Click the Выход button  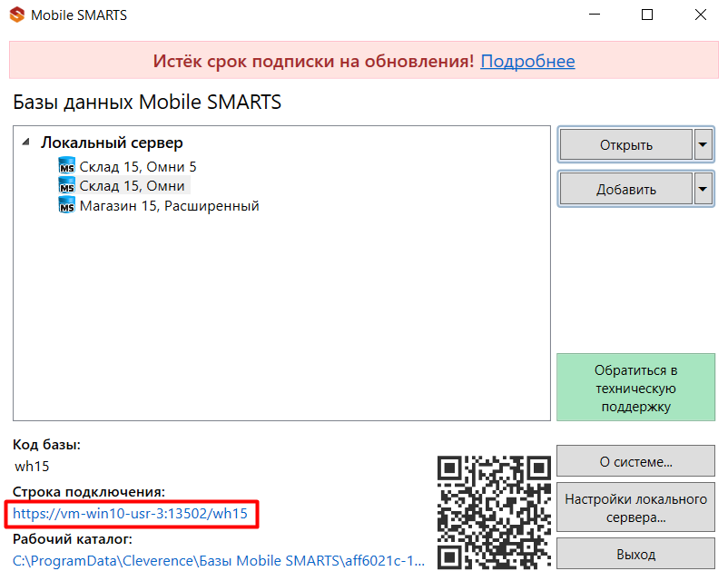[x=635, y=554]
